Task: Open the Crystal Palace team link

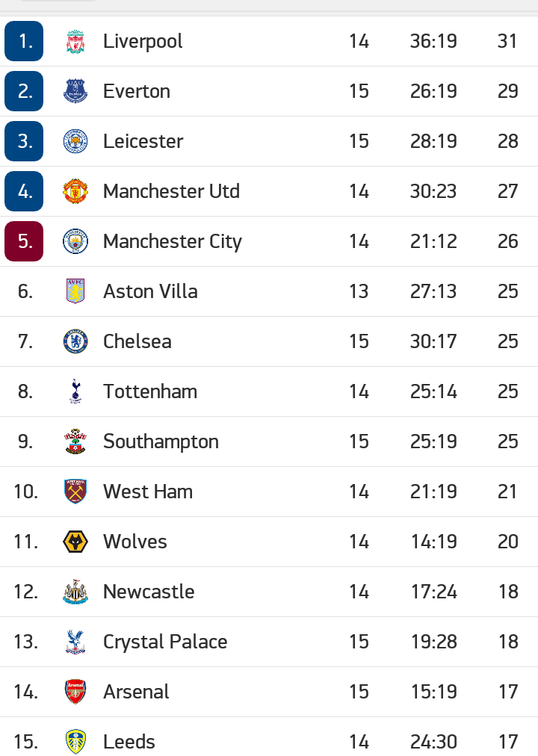Action: [165, 642]
